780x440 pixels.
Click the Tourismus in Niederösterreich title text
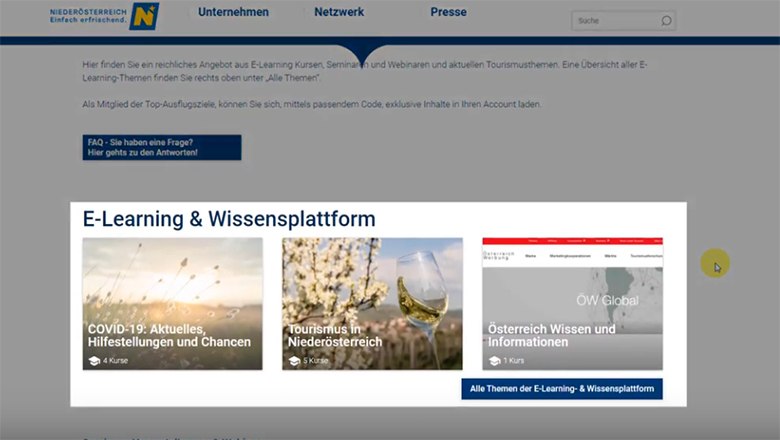point(335,336)
